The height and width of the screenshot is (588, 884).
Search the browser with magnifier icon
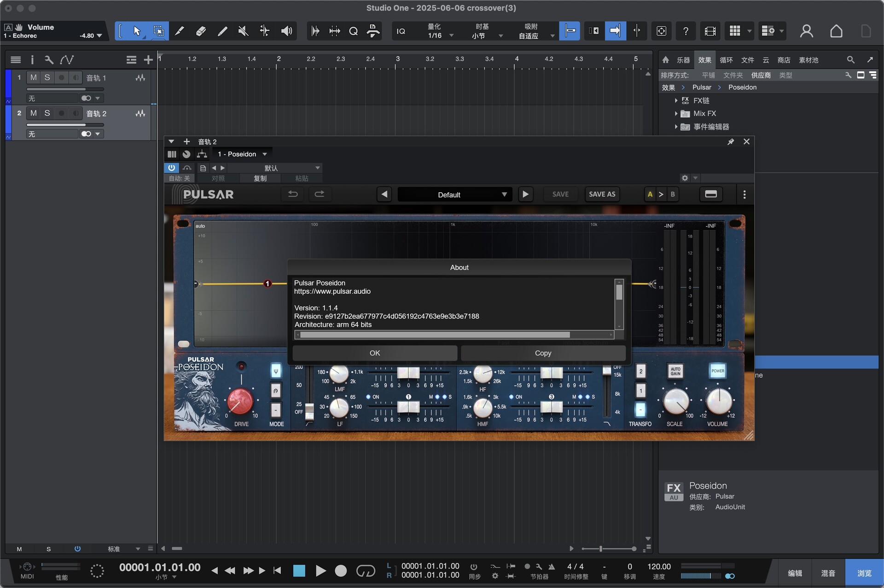[x=850, y=60]
